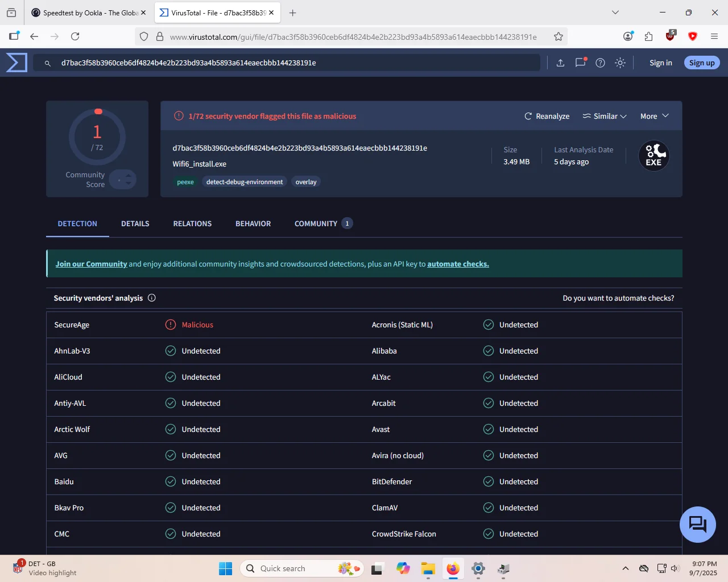Click the peexe tag
This screenshot has height=582, width=728.
tap(185, 182)
